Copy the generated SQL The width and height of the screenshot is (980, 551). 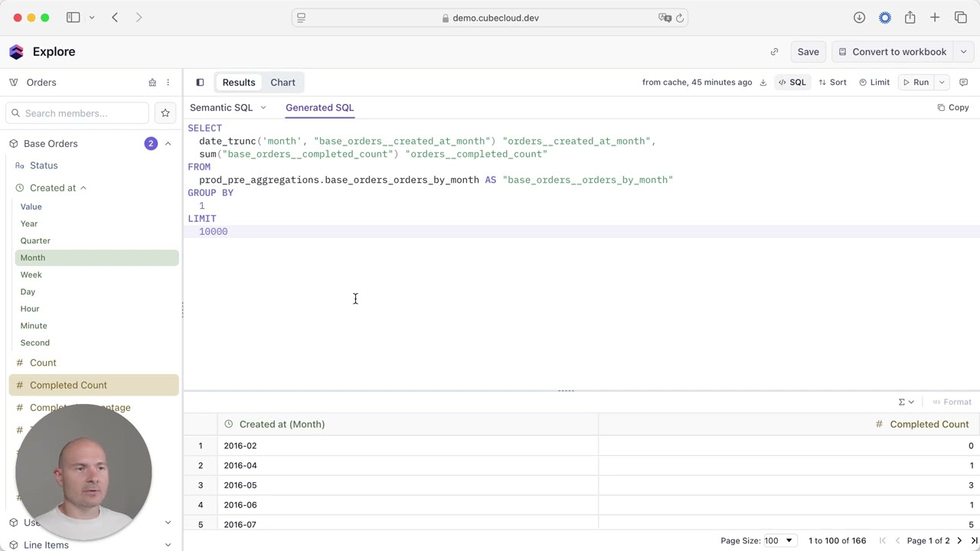(x=953, y=108)
